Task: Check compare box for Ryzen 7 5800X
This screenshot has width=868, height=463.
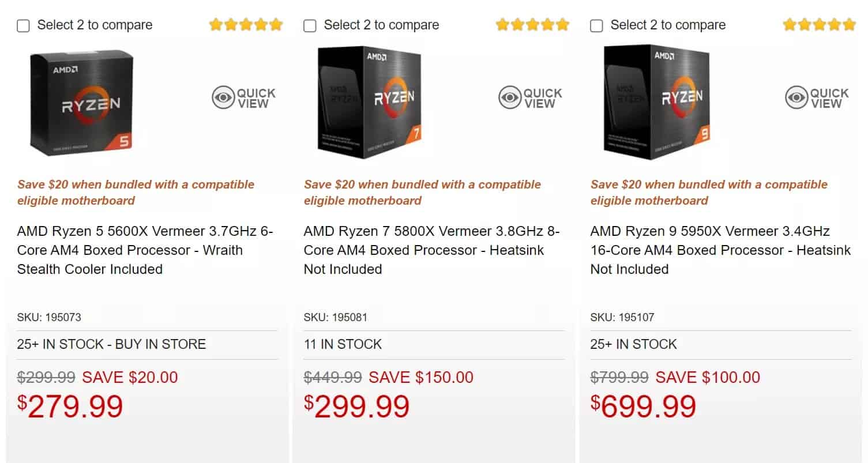Action: point(310,26)
